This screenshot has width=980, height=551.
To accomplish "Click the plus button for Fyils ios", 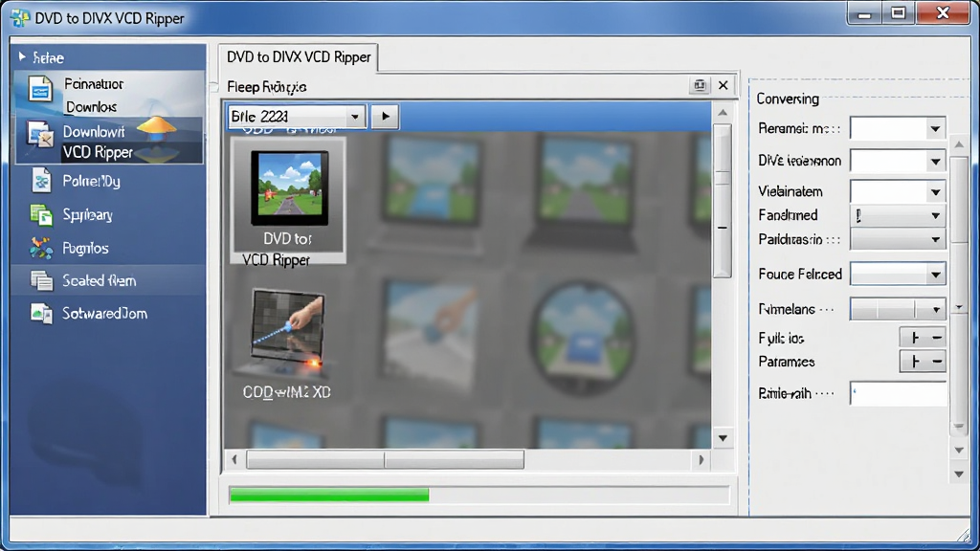I will coord(914,338).
